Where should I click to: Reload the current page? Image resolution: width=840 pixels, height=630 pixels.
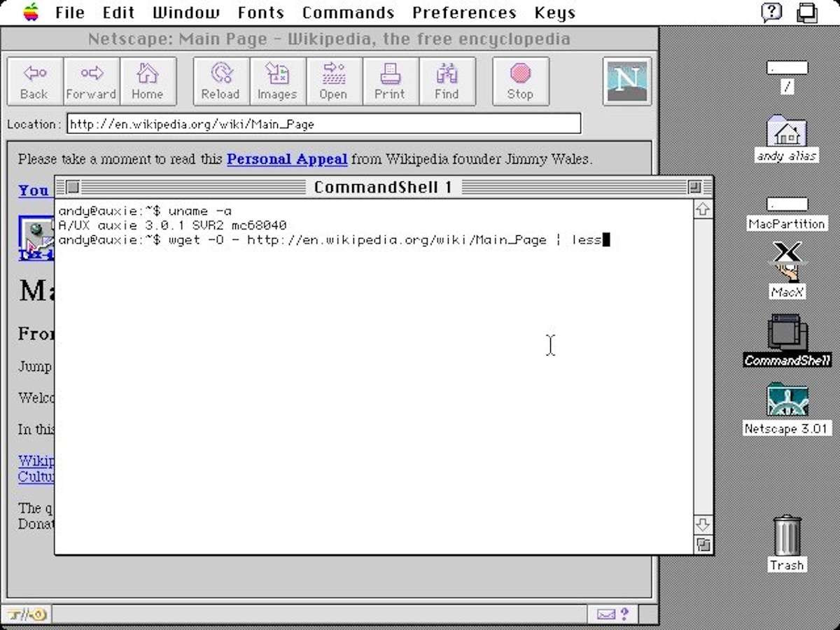(220, 80)
